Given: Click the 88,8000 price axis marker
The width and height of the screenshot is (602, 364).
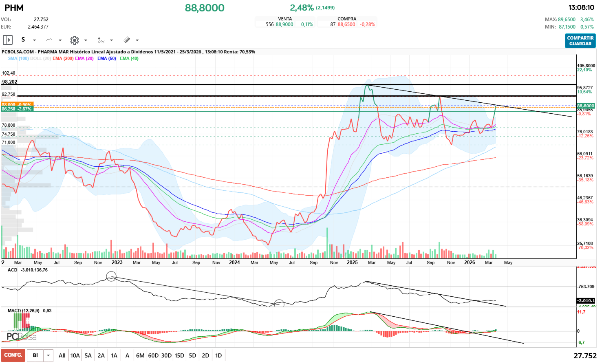Looking at the screenshot, I should (x=585, y=106).
